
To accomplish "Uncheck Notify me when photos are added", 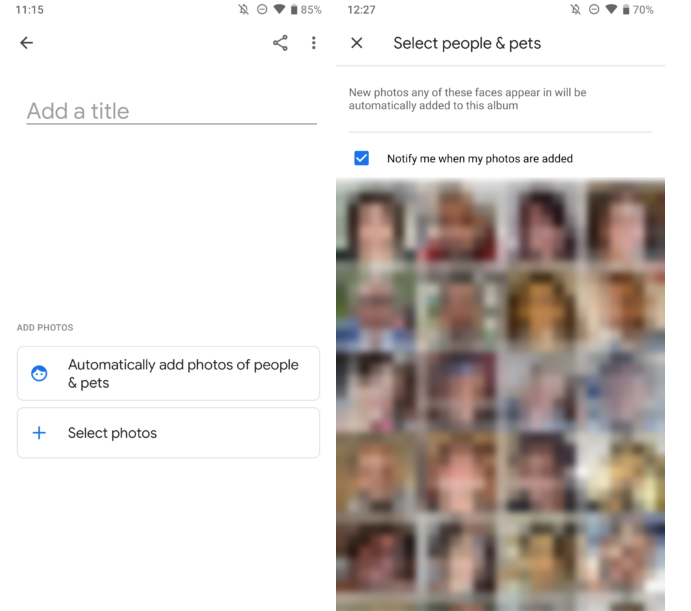I will point(361,158).
